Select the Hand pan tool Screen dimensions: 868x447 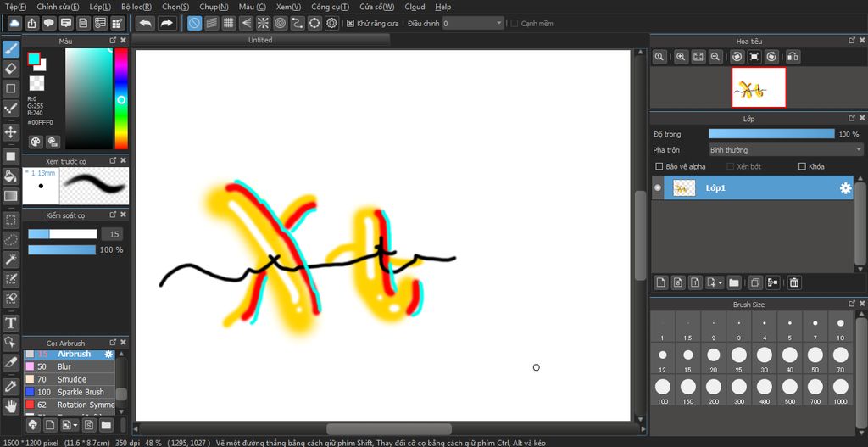(x=10, y=405)
